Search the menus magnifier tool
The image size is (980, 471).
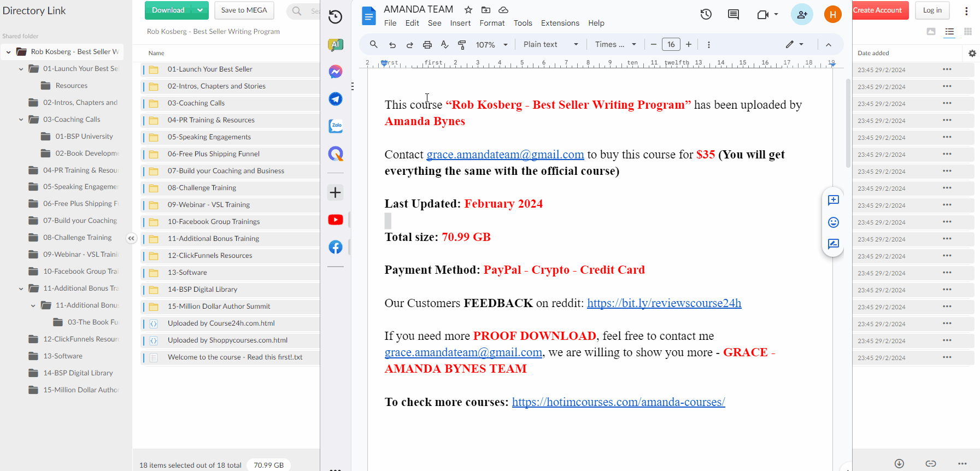pyautogui.click(x=374, y=44)
